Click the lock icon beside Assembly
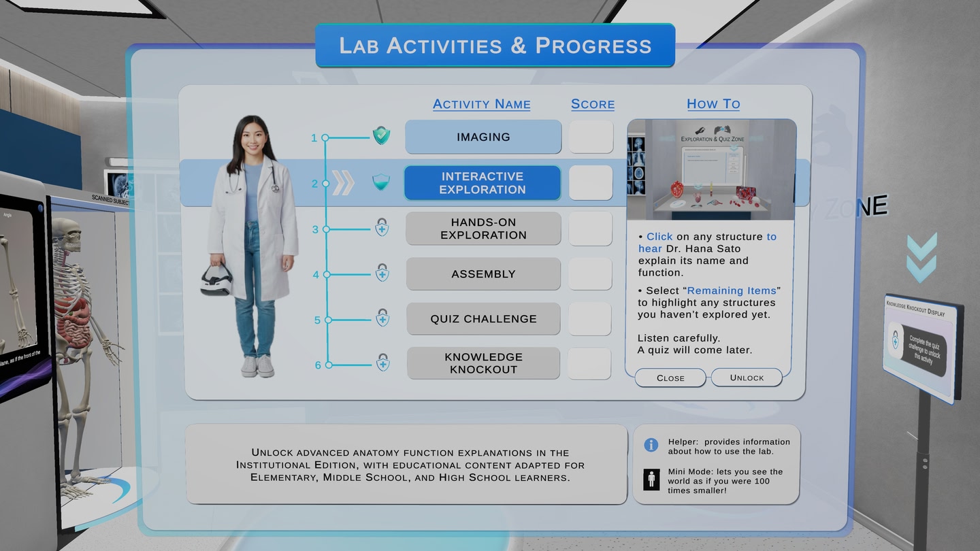980x551 pixels. (382, 273)
